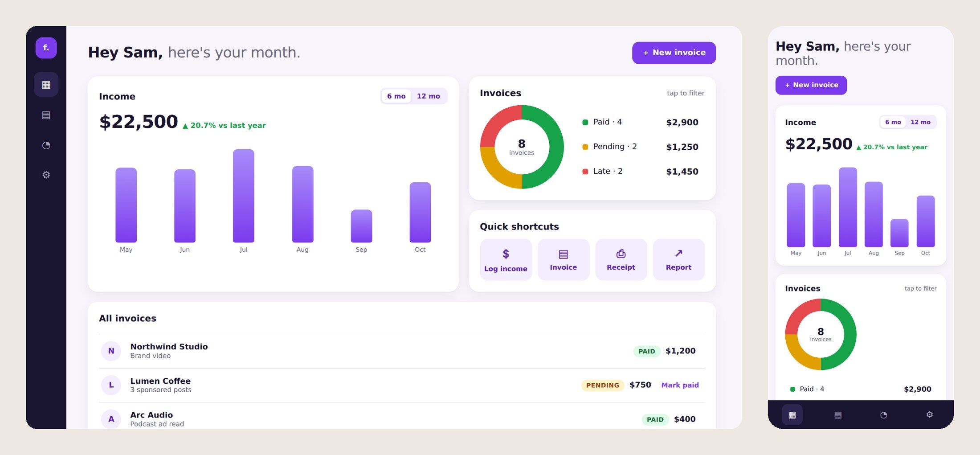
Task: Click the Oct bar in the desktop Income chart
Action: [420, 213]
